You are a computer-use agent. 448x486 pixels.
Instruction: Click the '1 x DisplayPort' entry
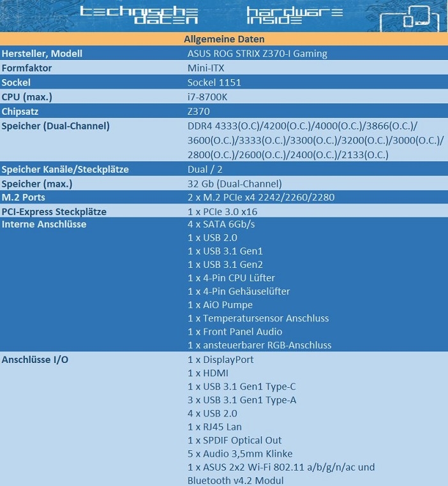pos(220,360)
